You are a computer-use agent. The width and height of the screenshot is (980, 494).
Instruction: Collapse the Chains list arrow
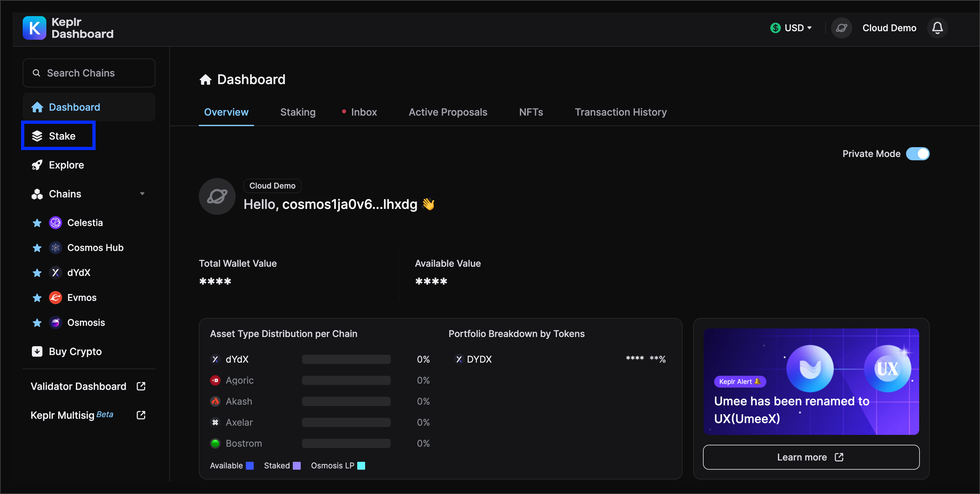[x=142, y=193]
